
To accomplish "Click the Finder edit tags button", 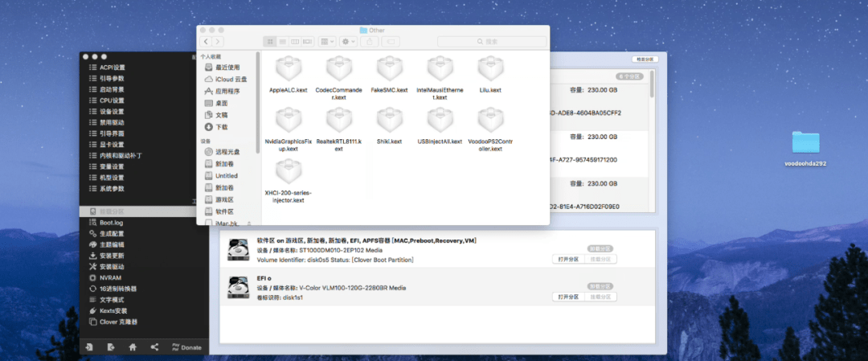I will [391, 42].
